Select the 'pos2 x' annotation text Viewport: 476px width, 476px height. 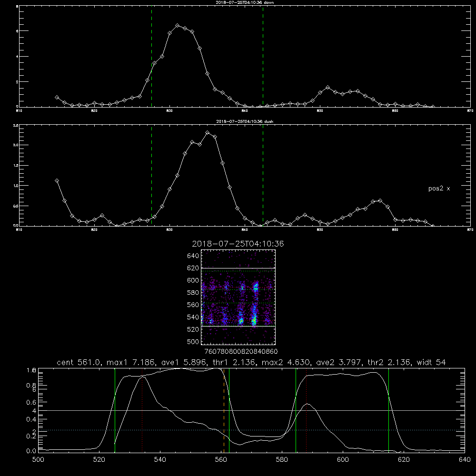point(439,188)
